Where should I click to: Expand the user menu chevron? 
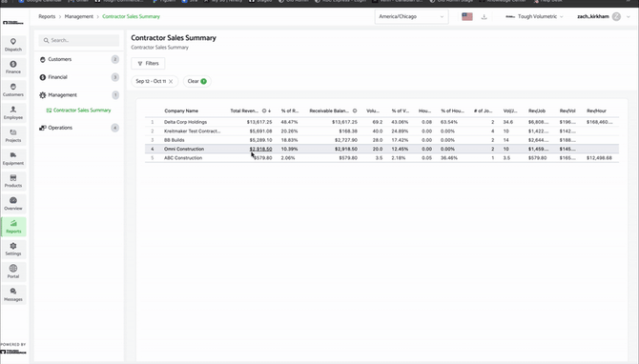(x=628, y=17)
